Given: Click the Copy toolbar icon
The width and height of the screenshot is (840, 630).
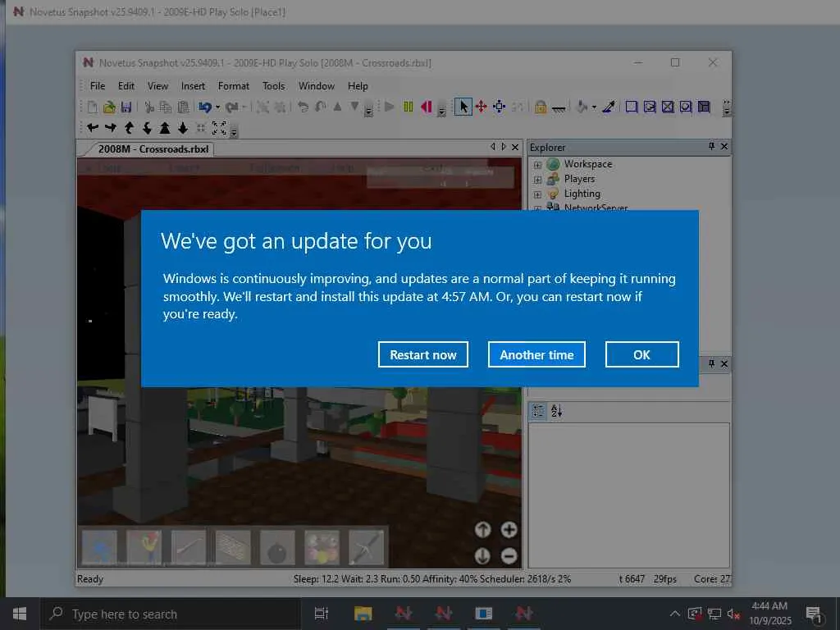Looking at the screenshot, I should coord(166,107).
